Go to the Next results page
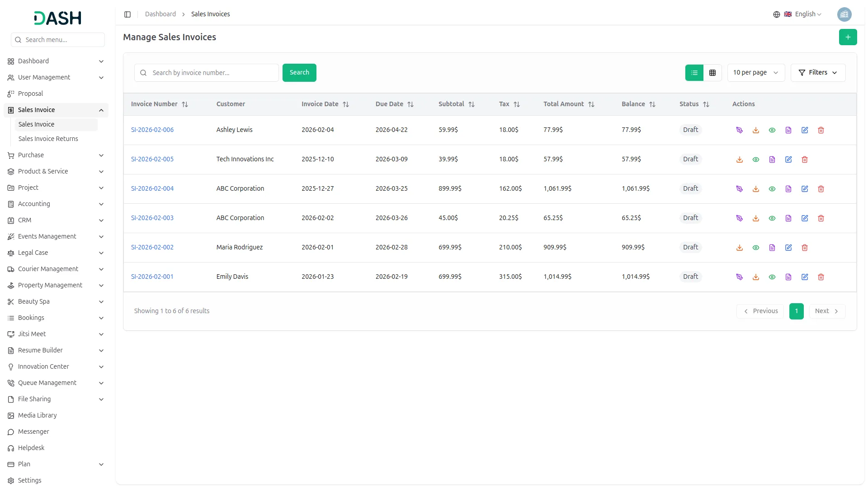This screenshot has height=488, width=868. click(827, 311)
